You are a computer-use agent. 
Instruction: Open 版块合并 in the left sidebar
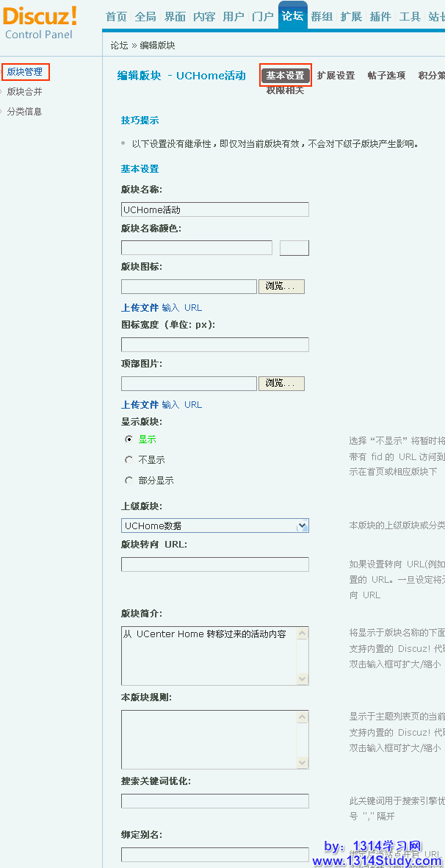click(x=24, y=92)
